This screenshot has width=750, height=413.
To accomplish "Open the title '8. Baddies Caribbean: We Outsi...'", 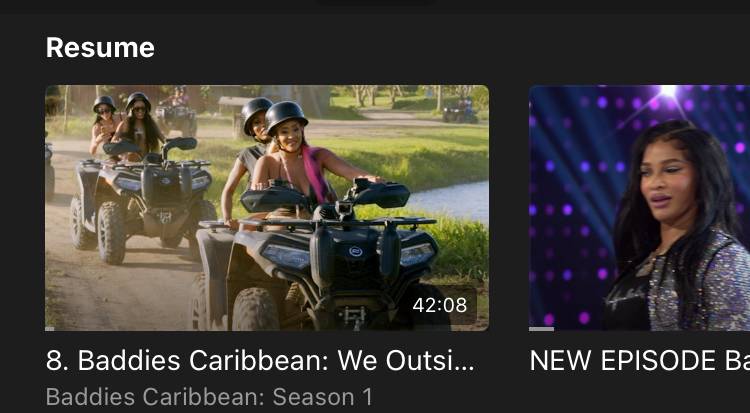I will click(x=260, y=360).
